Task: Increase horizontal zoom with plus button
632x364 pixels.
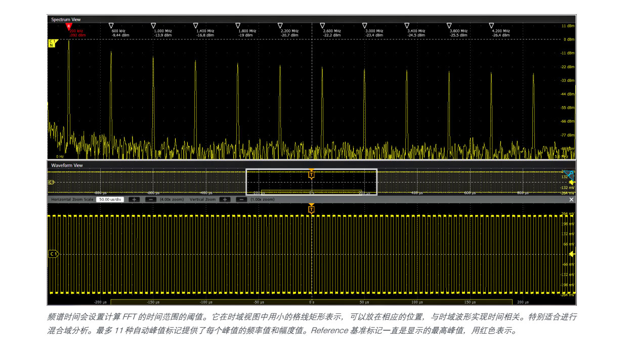Action: [x=134, y=200]
